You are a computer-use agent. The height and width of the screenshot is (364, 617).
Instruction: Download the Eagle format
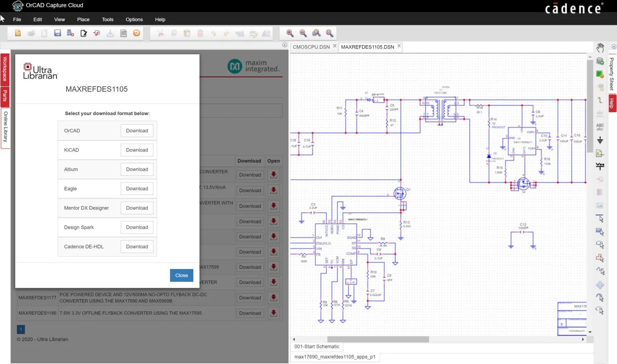tap(137, 189)
